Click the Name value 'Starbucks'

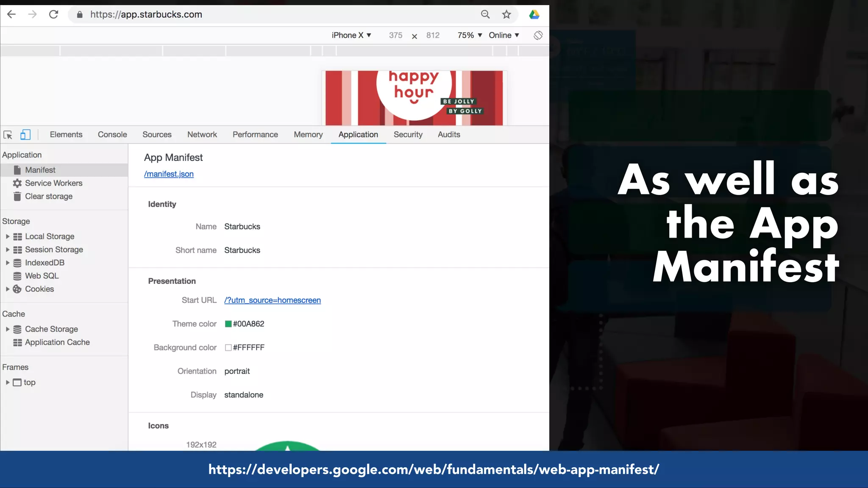242,227
